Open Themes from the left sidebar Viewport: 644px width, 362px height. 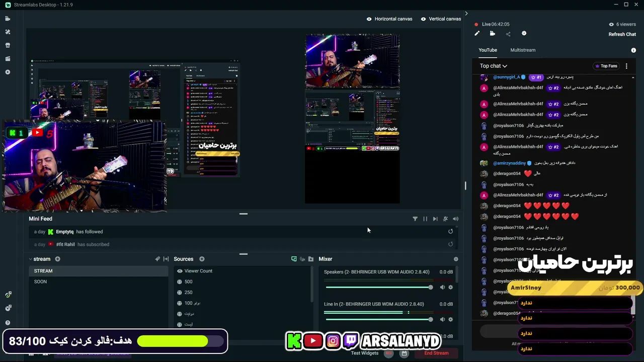click(8, 32)
